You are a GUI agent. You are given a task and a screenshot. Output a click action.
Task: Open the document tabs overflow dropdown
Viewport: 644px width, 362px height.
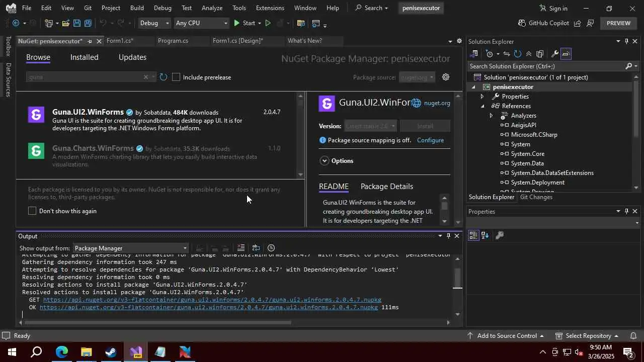[x=450, y=41]
